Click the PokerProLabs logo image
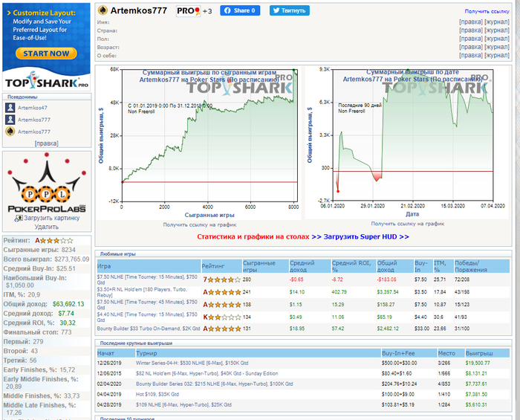The width and height of the screenshot is (520, 420). [46, 182]
